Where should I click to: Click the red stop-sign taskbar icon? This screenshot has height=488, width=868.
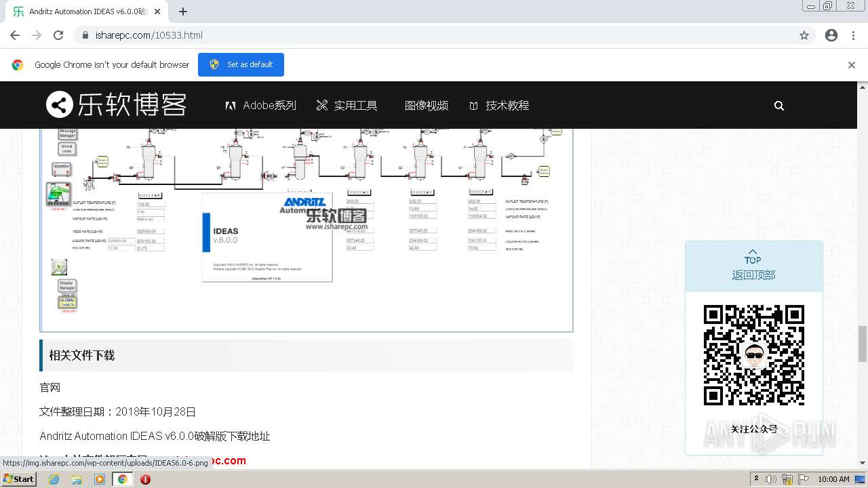[145, 479]
